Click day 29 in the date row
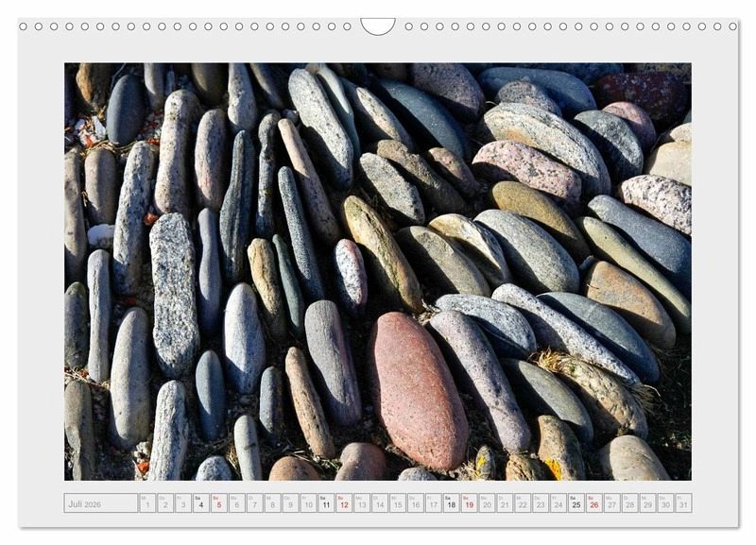The height and width of the screenshot is (545, 756). (x=647, y=502)
